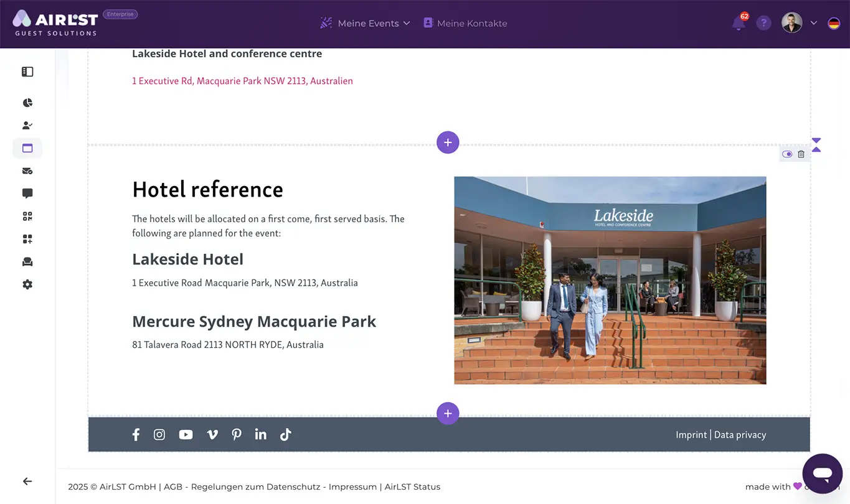Open the guest list person-check icon

click(27, 125)
